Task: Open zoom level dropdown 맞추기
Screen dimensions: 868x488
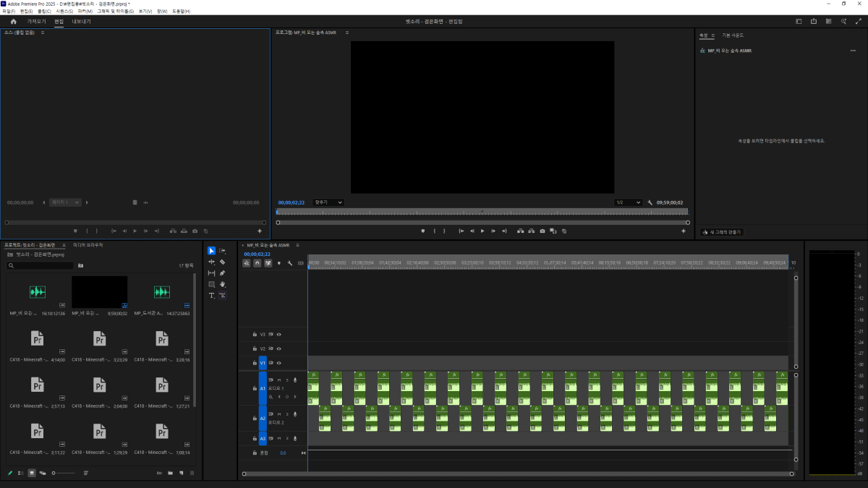Action: point(328,202)
